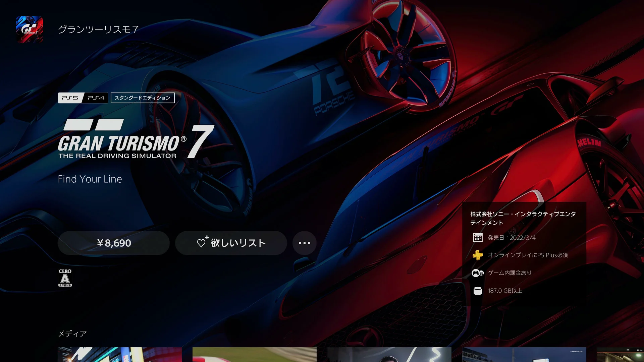Click the 発売日：2022/3/4 text
Screen dimensions: 644x362
512,238
